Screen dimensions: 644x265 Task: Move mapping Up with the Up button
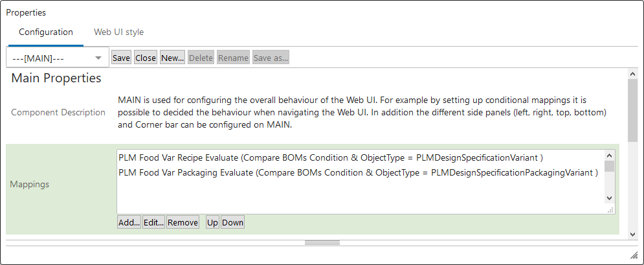212,223
